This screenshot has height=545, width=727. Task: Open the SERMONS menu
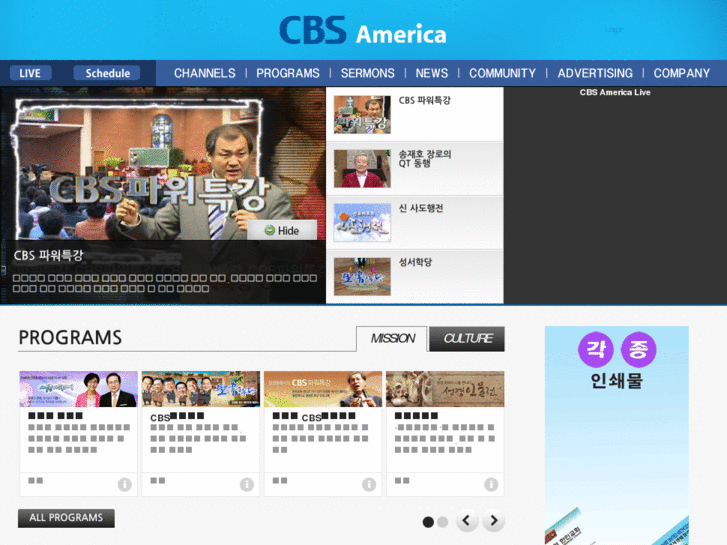(x=368, y=73)
